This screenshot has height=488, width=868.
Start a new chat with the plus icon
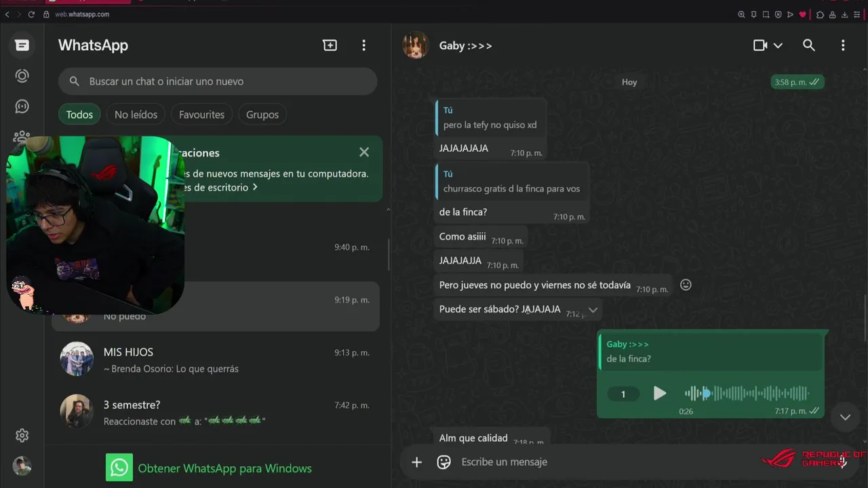pyautogui.click(x=330, y=45)
